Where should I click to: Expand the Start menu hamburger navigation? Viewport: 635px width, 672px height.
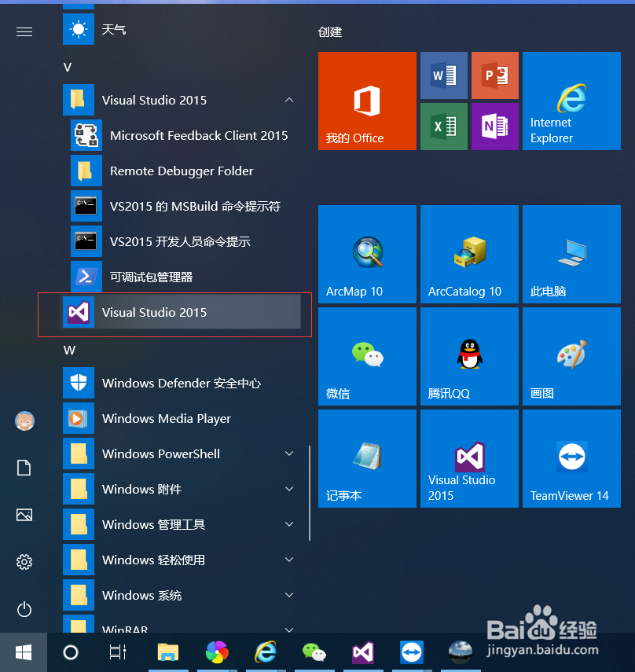(x=24, y=31)
